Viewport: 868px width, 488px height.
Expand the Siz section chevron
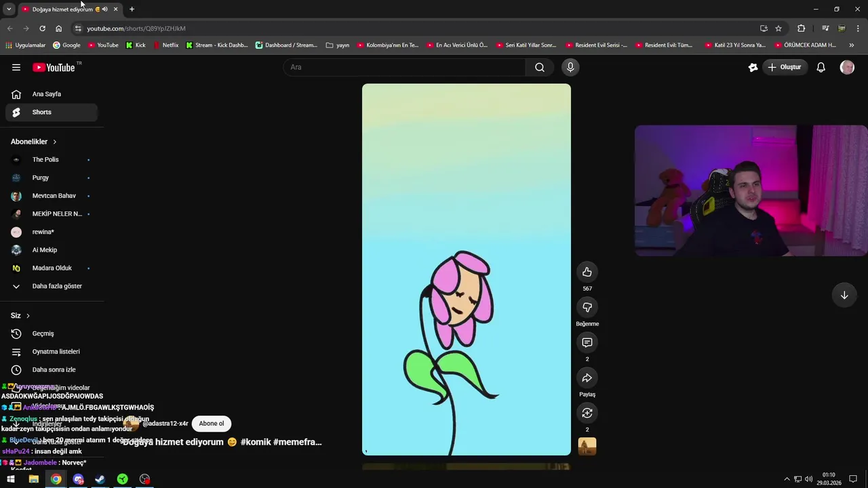(x=28, y=316)
